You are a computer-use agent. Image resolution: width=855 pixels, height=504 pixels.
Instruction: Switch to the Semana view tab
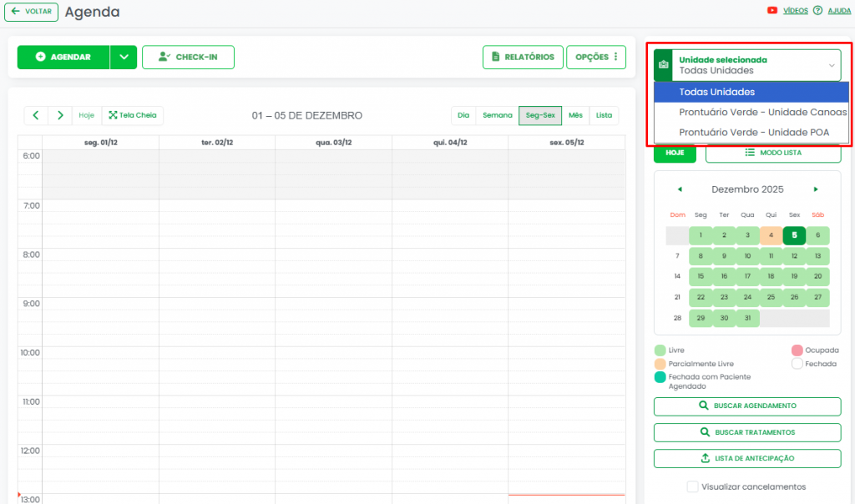coord(497,115)
